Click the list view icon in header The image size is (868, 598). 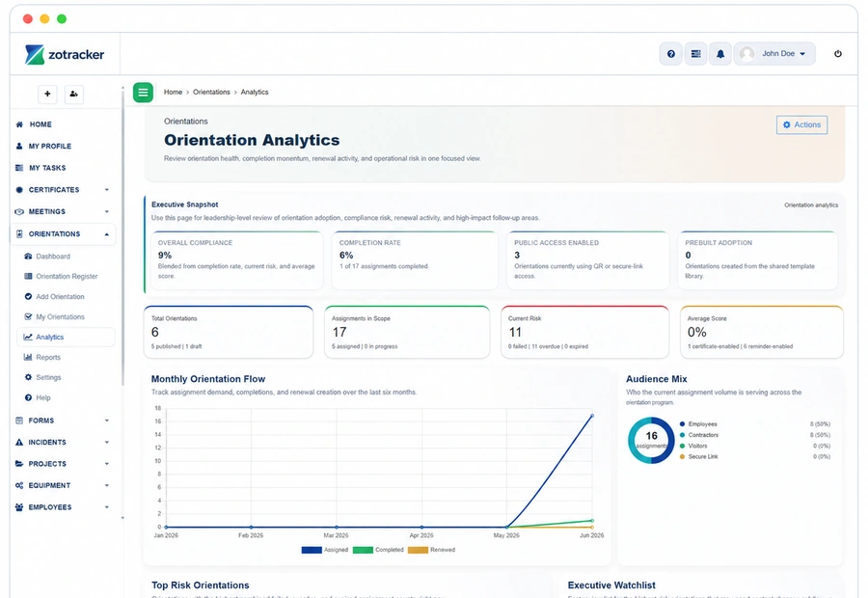click(695, 54)
